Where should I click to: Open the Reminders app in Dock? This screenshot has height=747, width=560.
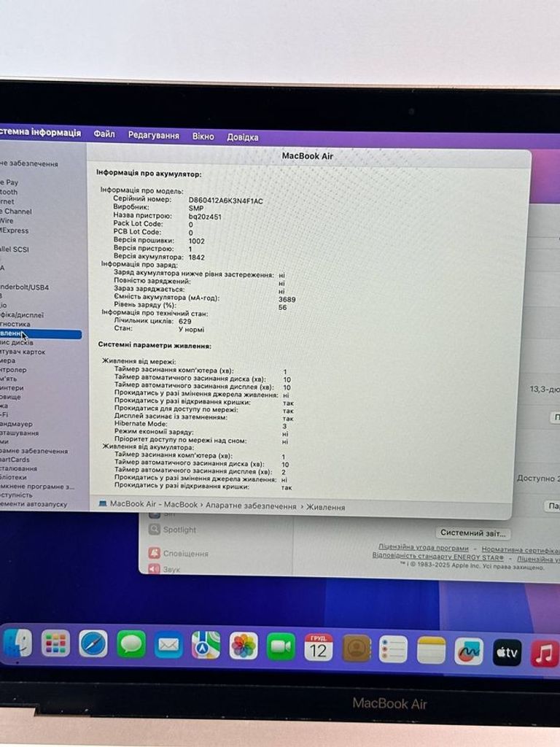tap(393, 649)
